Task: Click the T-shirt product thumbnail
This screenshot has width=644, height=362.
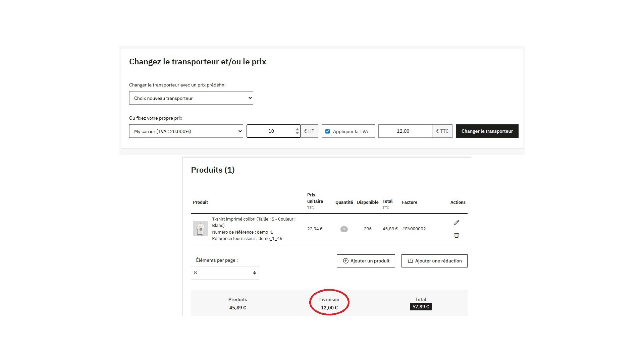Action: 200,229
